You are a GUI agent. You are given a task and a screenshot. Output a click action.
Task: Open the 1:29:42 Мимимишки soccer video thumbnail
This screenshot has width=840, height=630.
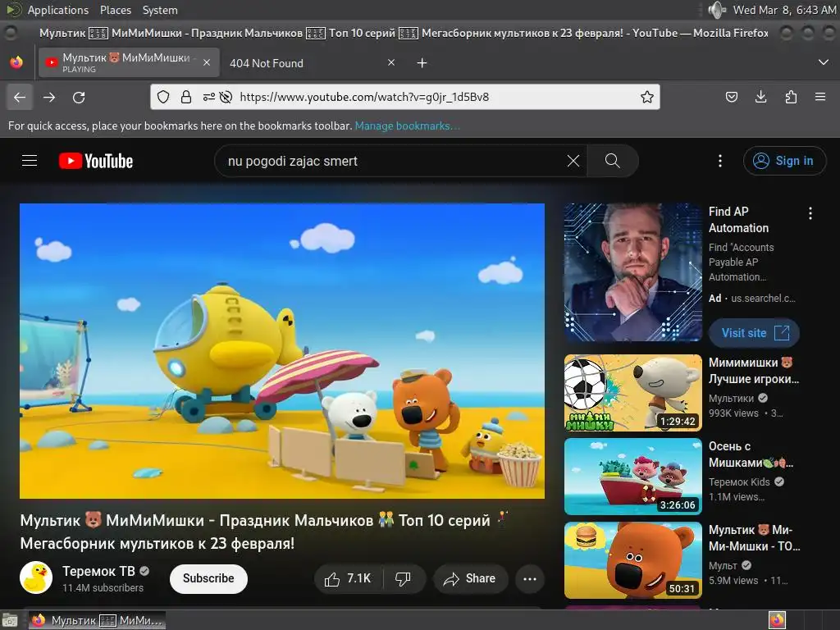click(x=632, y=393)
